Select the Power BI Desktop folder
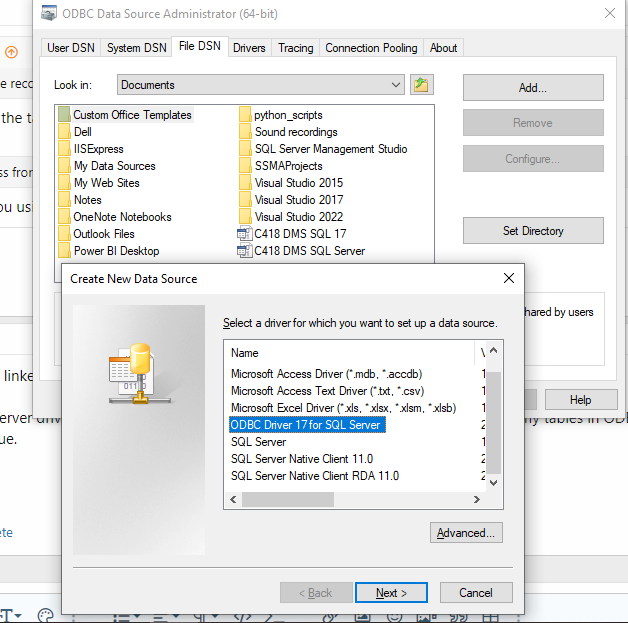Screen dimensions: 628x623 coord(109,251)
